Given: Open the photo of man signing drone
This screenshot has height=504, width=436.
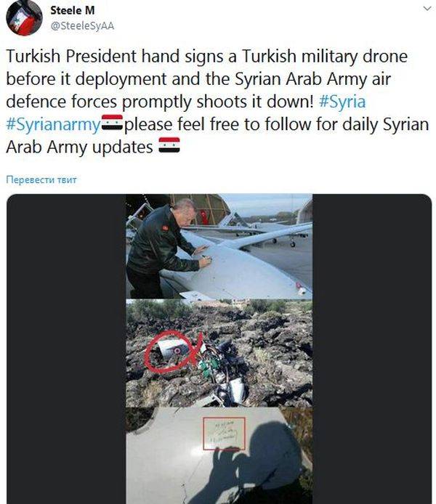Looking at the screenshot, I should 219,246.
